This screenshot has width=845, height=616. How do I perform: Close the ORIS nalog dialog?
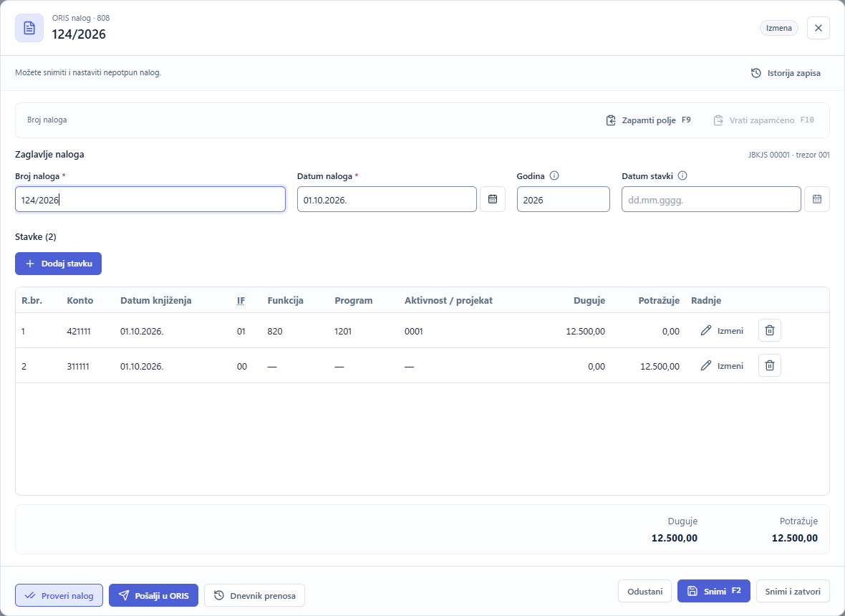[x=818, y=28]
